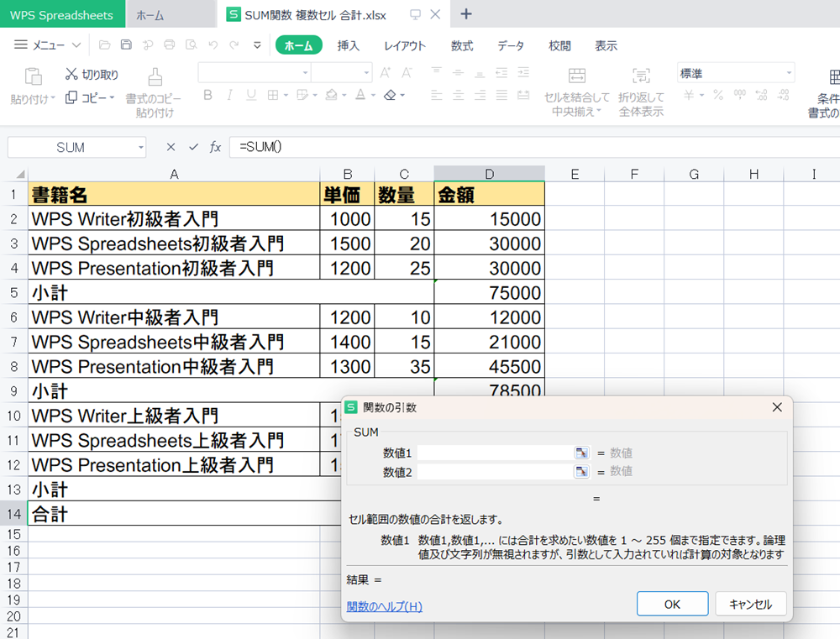Image resolution: width=840 pixels, height=639 pixels.
Task: Click the formula bar containing =SUM()
Action: (x=534, y=147)
